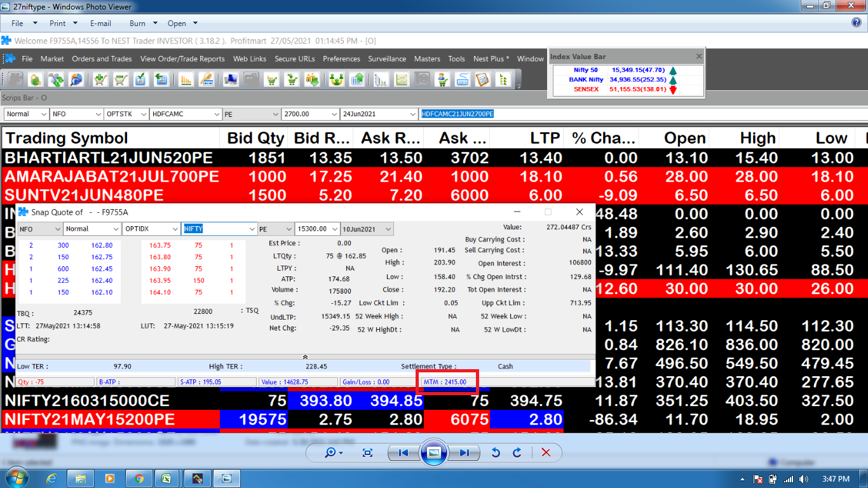The image size is (868, 488).
Task: Click the shopping cart with green plus icon
Action: click(100, 79)
